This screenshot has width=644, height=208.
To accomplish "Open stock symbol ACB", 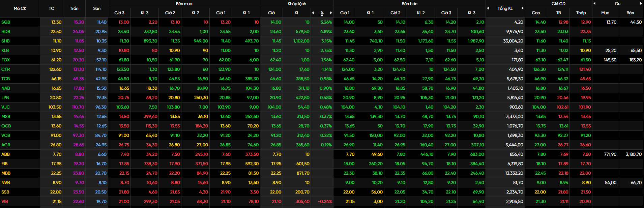I will click(6, 145).
